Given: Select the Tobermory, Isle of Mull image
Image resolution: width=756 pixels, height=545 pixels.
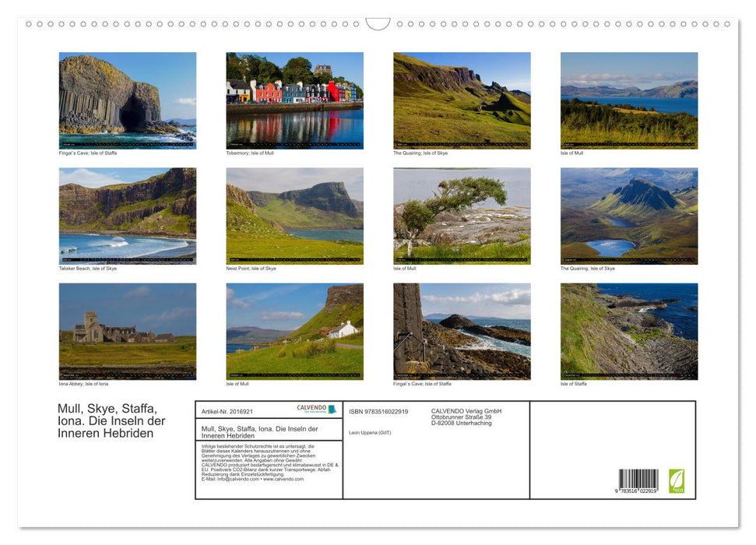Looking at the screenshot, I should click(295, 99).
